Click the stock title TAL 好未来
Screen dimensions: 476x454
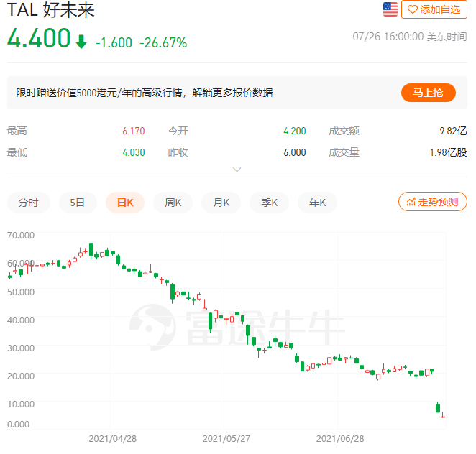pyautogui.click(x=51, y=10)
